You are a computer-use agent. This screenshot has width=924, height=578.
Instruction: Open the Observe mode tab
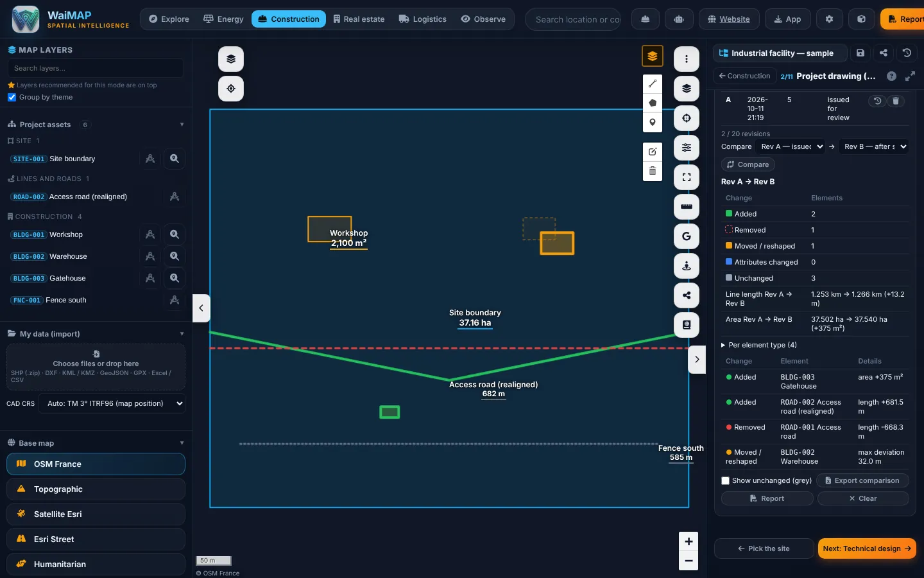click(483, 19)
